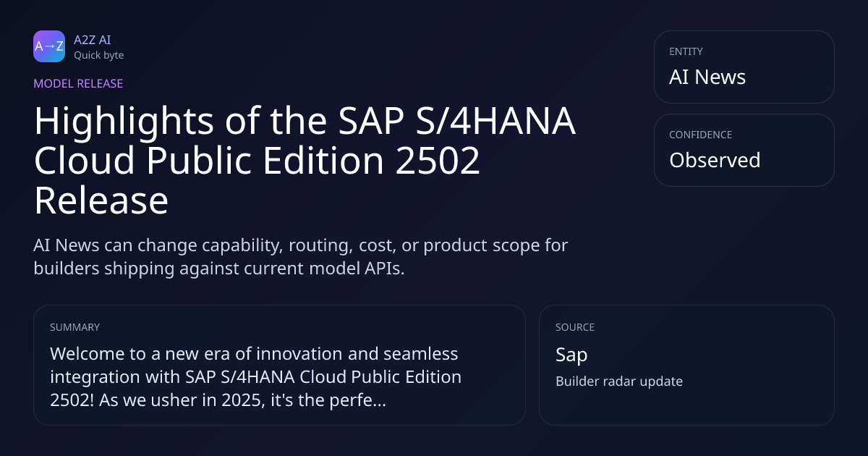This screenshot has width=868, height=456.
Task: Open the ENTITY card
Action: tap(744, 67)
